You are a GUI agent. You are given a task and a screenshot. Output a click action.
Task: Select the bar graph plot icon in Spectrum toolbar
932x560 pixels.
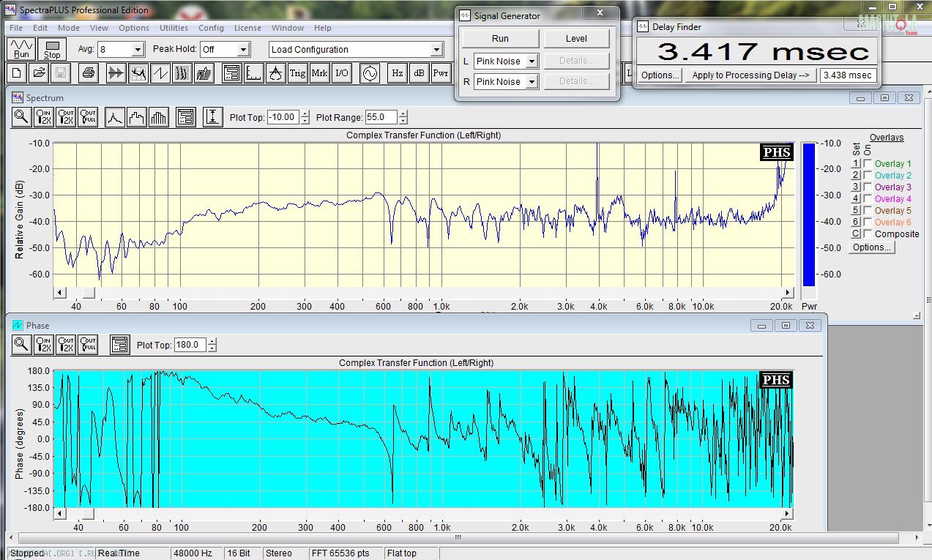click(x=158, y=117)
